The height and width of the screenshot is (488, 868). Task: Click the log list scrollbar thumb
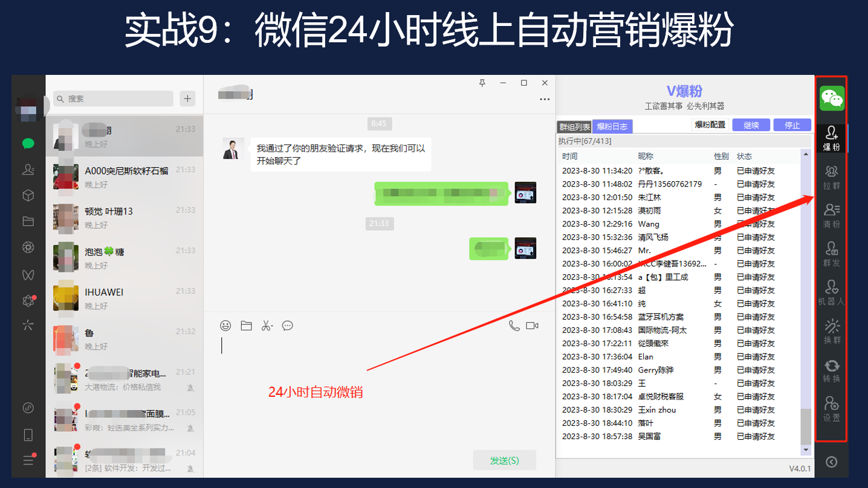pyautogui.click(x=806, y=426)
